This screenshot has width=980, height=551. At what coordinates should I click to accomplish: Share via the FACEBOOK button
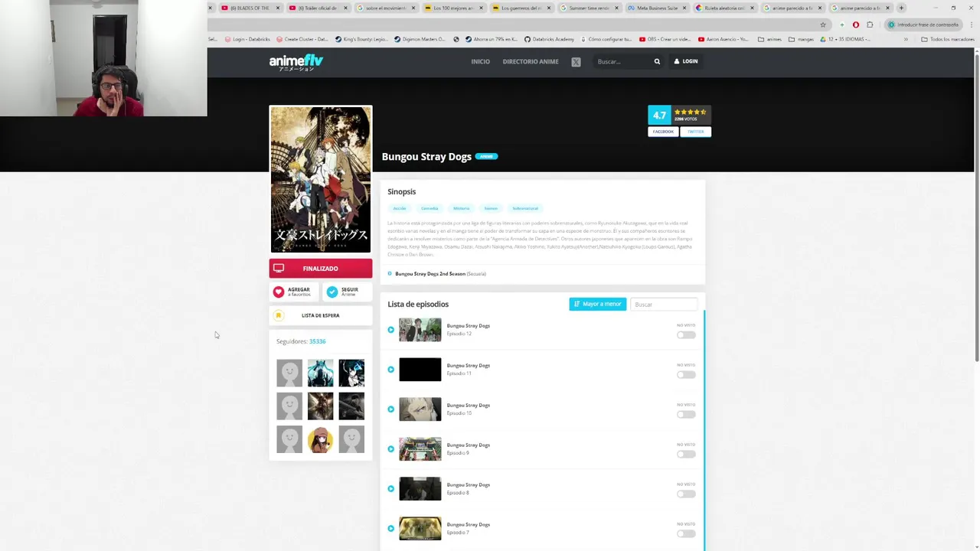click(x=663, y=132)
